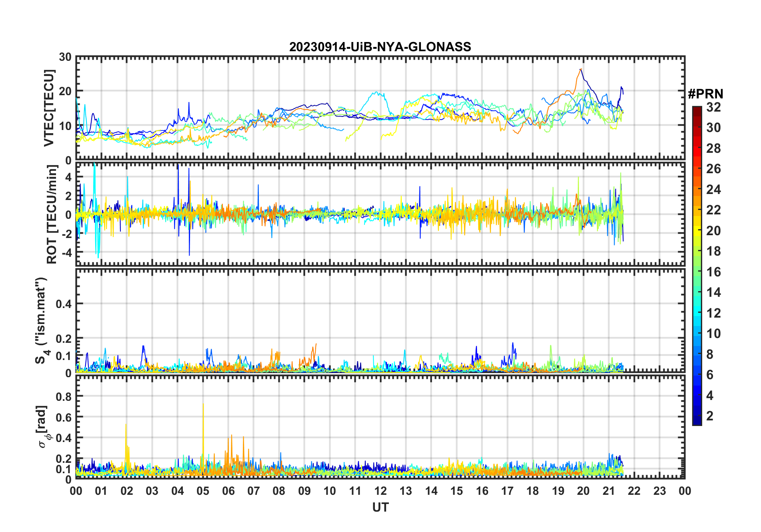Viewport: 761px width, 532px height.
Task: Click sigma phi y-axis tick label 0.8
Action: pyautogui.click(x=64, y=396)
